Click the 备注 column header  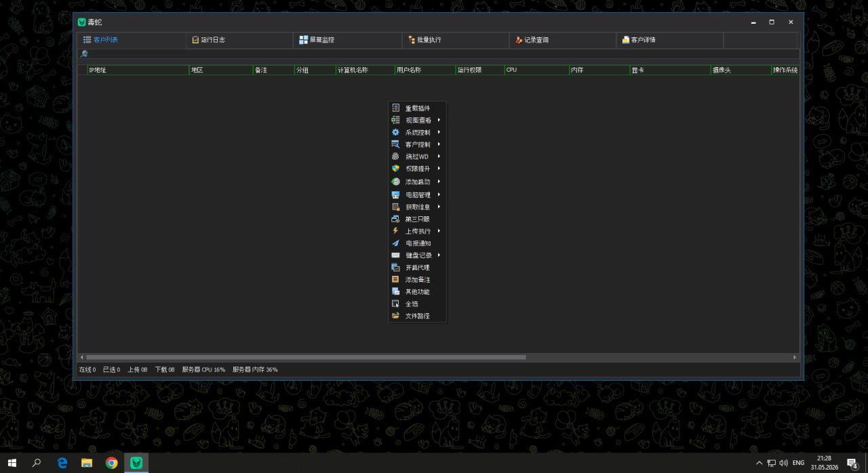(x=273, y=70)
